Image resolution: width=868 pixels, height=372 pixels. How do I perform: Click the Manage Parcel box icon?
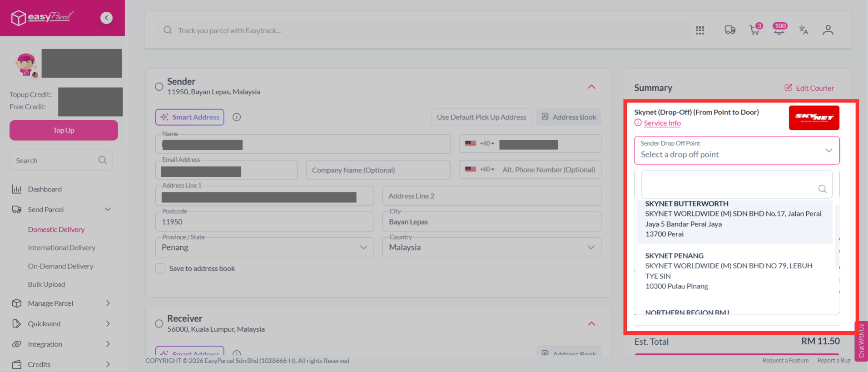(17, 303)
